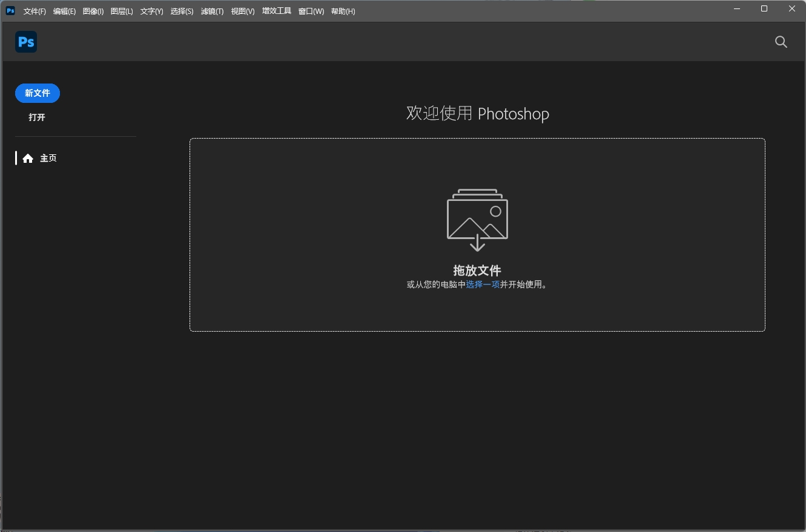
Task: Click the drop-file image illustration
Action: pos(477,218)
